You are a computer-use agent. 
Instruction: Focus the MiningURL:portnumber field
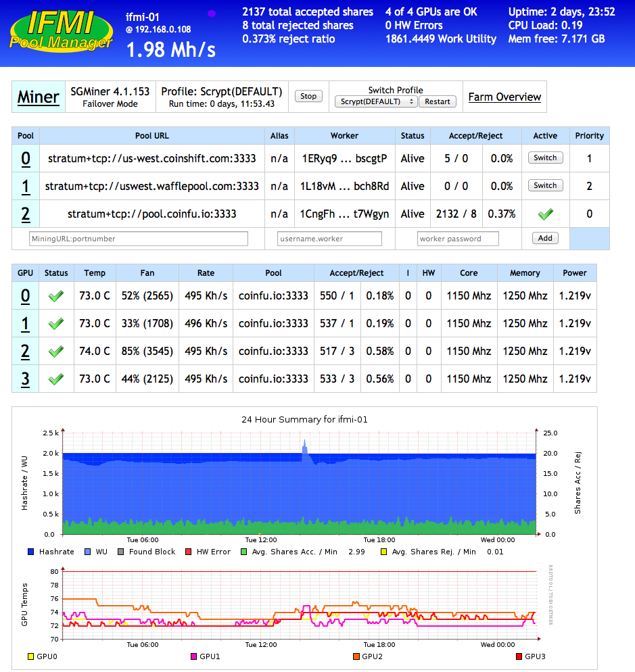point(139,239)
